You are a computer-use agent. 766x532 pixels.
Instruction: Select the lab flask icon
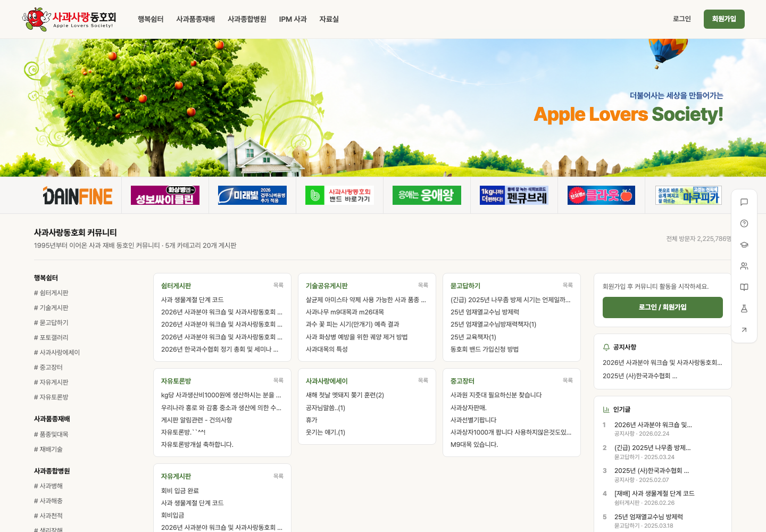click(744, 309)
